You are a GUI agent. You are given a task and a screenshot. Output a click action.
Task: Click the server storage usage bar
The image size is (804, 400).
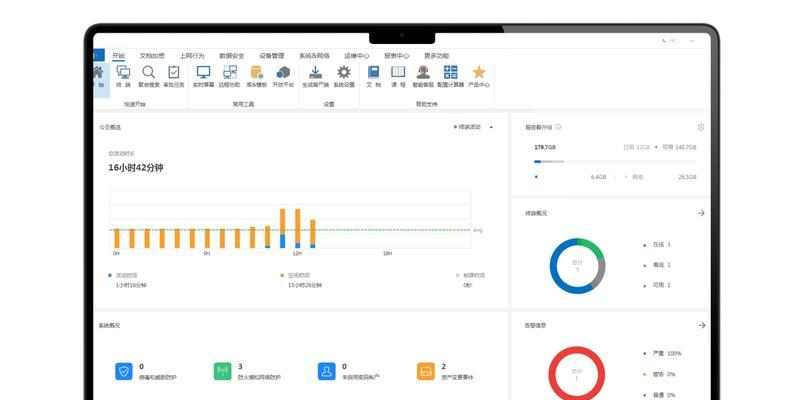pyautogui.click(x=615, y=162)
